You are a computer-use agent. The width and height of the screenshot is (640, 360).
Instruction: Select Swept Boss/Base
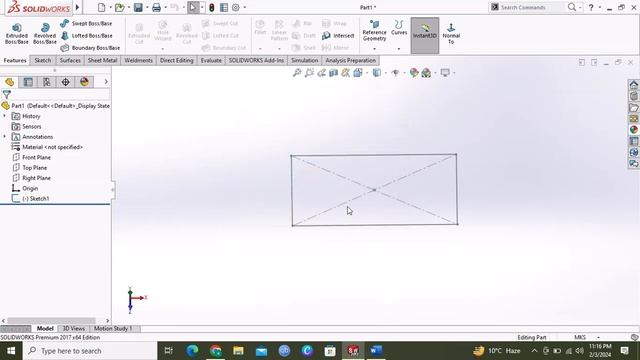86,24
